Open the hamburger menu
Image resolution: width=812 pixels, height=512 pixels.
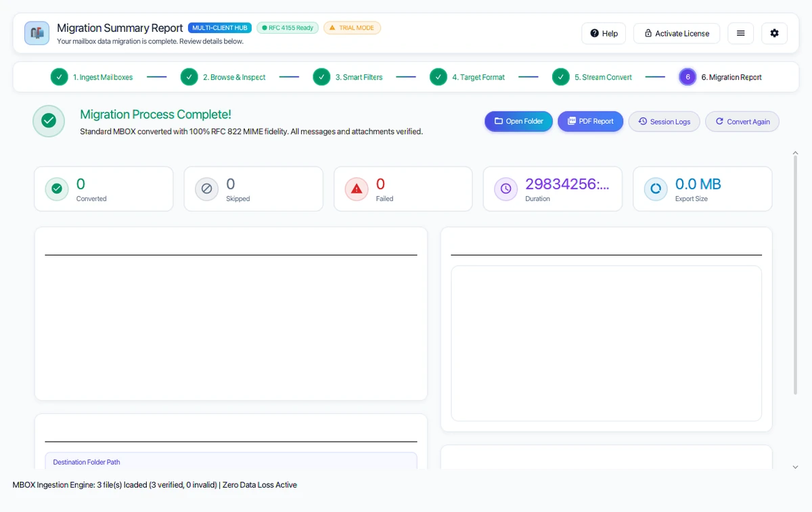pyautogui.click(x=740, y=33)
